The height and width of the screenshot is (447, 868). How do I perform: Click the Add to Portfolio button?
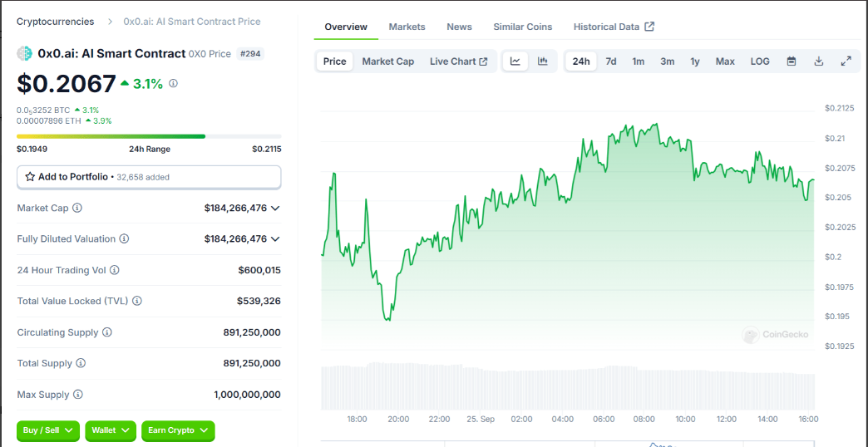pyautogui.click(x=149, y=177)
